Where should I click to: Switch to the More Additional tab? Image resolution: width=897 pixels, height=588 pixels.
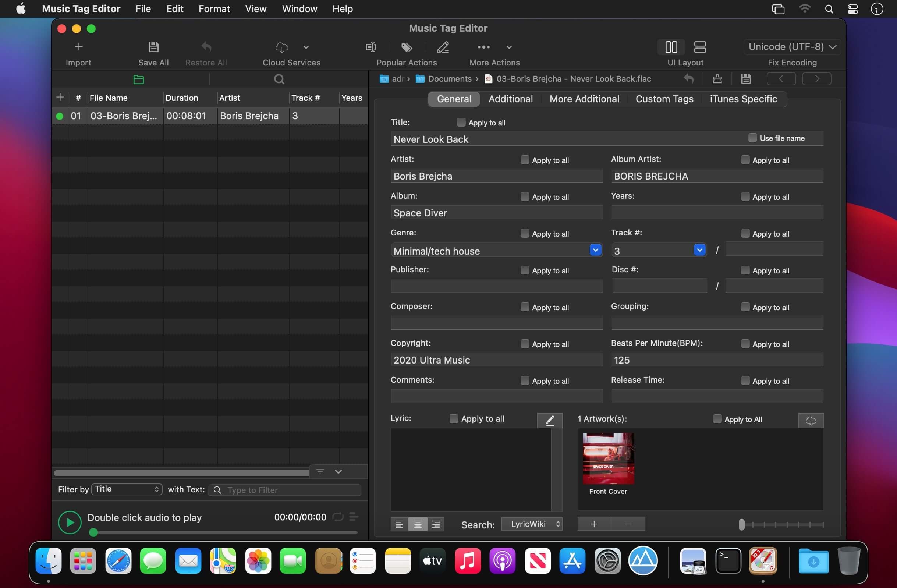pos(584,99)
